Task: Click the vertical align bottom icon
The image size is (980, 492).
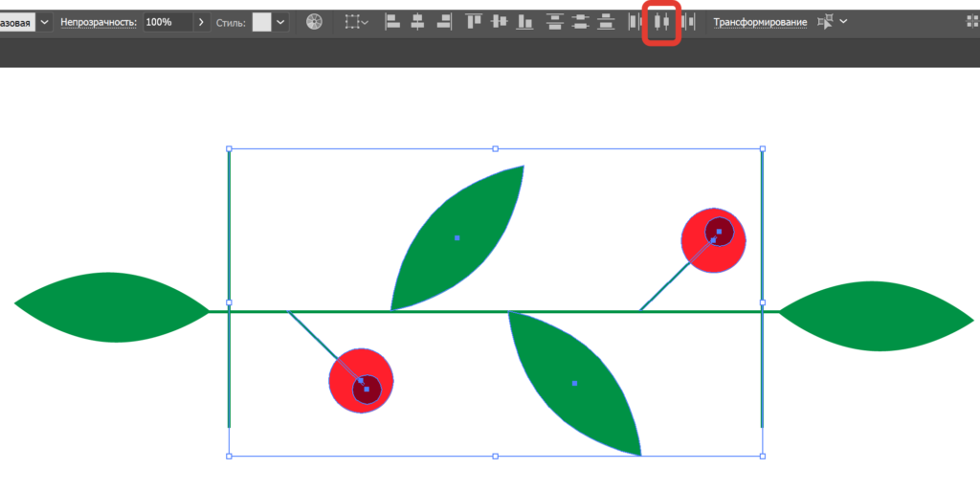Action: pos(523,22)
